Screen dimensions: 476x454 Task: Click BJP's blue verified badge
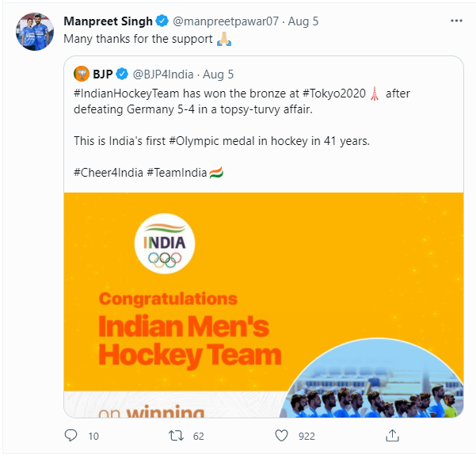[123, 74]
